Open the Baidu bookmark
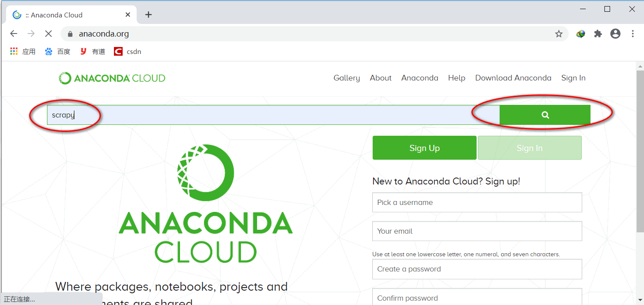Viewport: 644px width, 305px height. coord(57,51)
